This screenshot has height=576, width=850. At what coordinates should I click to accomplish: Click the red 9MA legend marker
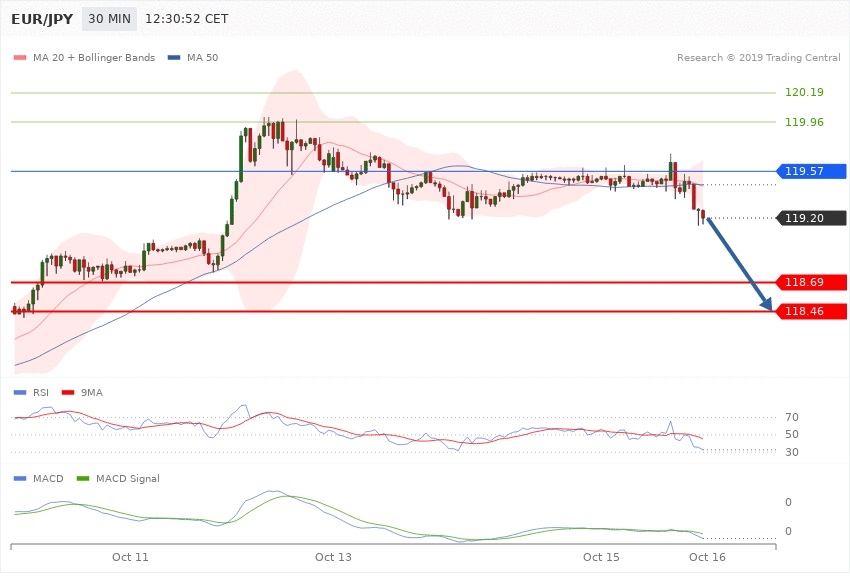tap(69, 393)
